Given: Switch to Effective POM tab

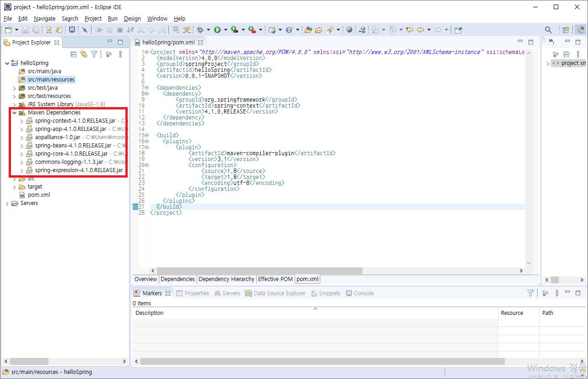Looking at the screenshot, I should click(x=275, y=279).
